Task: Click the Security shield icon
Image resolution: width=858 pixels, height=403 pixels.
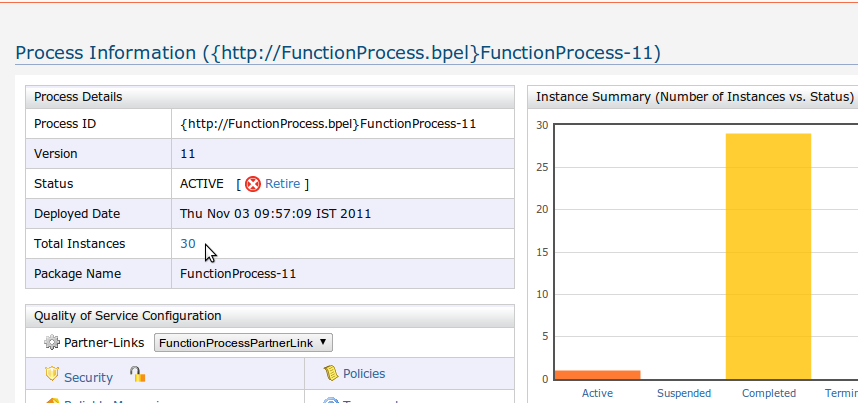Action: coord(53,374)
